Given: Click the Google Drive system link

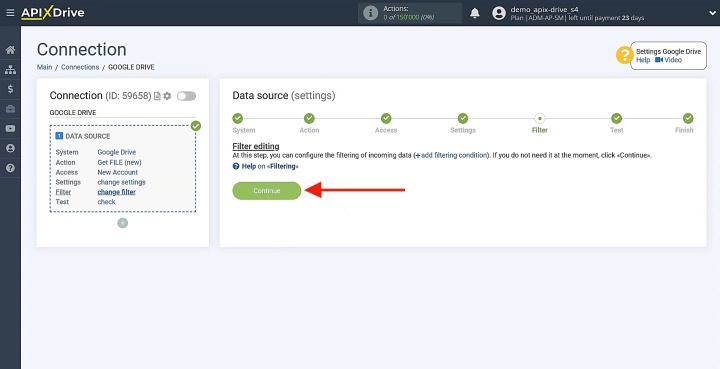Looking at the screenshot, I should [117, 152].
